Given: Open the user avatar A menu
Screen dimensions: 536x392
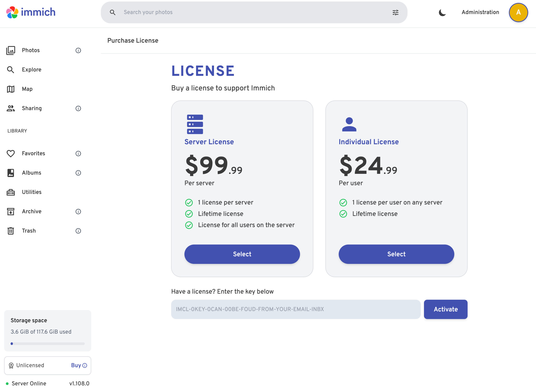Looking at the screenshot, I should point(518,12).
